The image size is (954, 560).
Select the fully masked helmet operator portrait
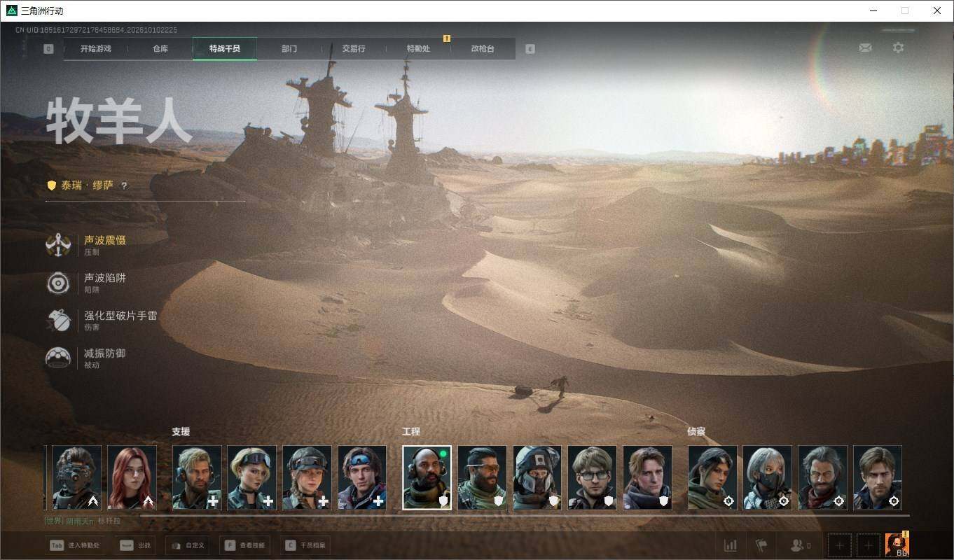[x=537, y=477]
